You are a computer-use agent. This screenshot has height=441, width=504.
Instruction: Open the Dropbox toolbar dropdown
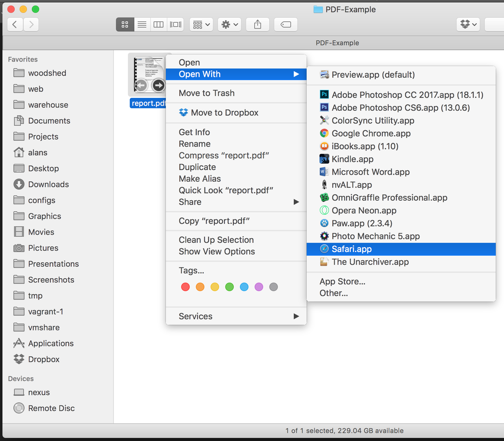click(468, 24)
